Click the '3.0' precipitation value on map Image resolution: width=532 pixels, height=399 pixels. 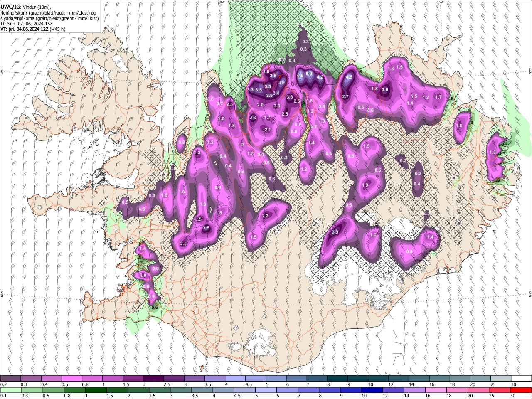tap(385, 89)
